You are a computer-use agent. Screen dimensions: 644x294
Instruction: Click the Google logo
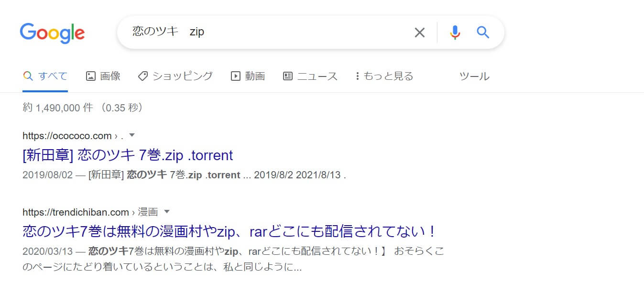[52, 33]
